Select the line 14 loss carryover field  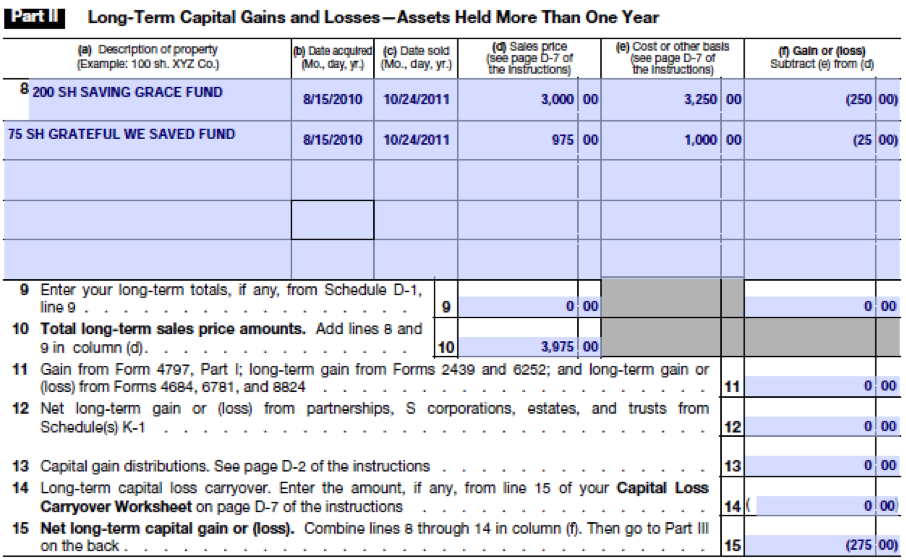pyautogui.click(x=826, y=506)
